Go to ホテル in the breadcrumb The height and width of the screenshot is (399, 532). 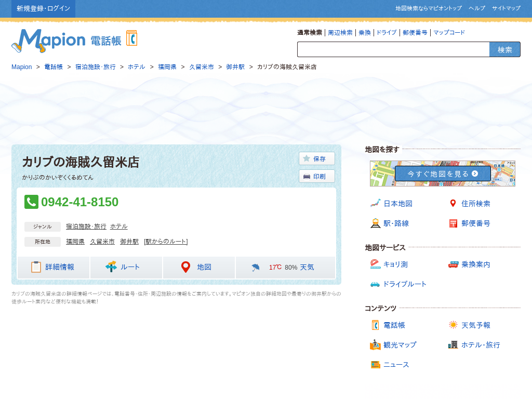click(137, 67)
